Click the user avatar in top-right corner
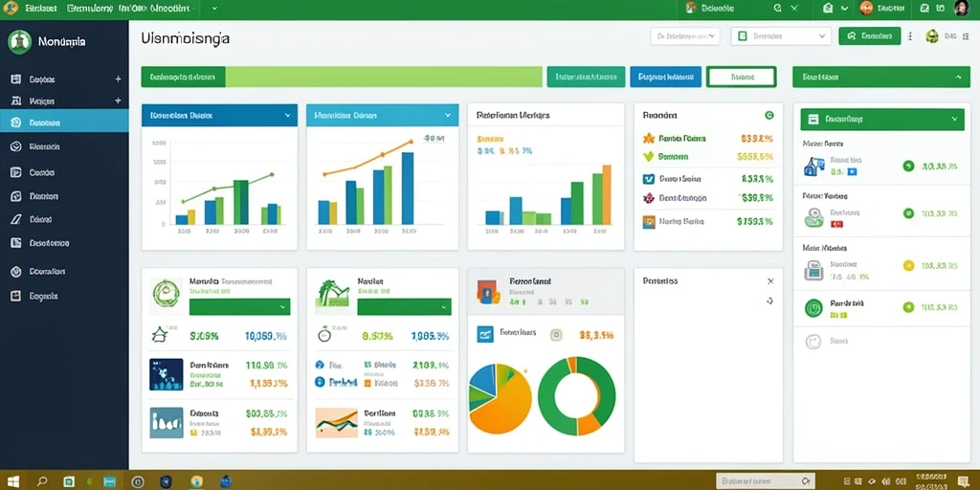 coord(961,8)
